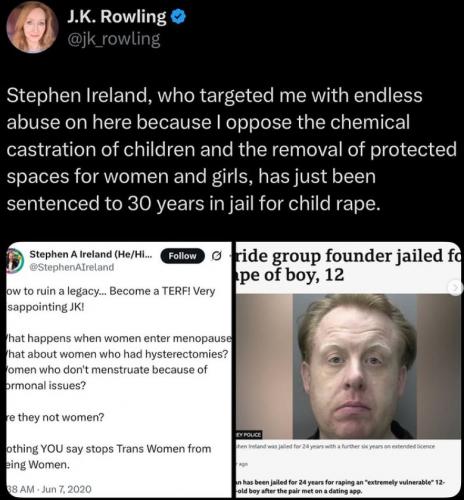Click the slashed-circle icon beside Follow
This screenshot has height=500, width=464.
pos(217,256)
